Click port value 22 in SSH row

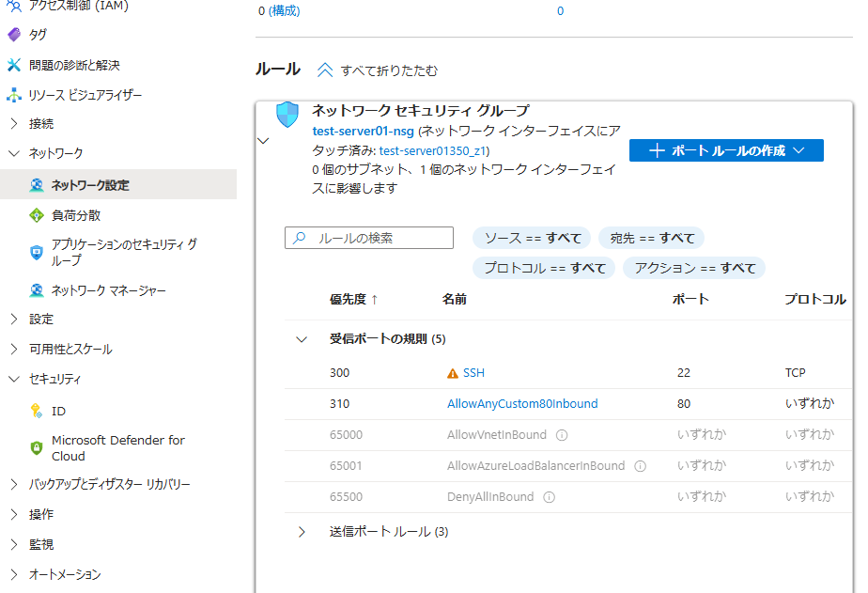pyautogui.click(x=684, y=373)
